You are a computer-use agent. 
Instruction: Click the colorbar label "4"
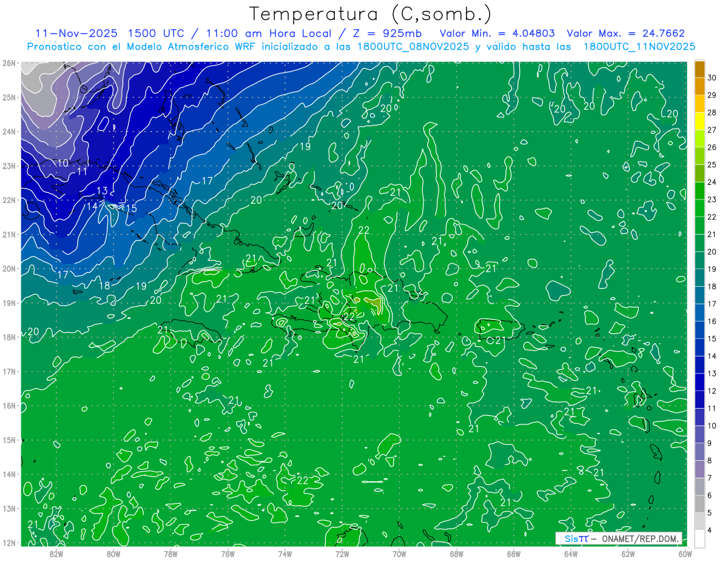710,530
